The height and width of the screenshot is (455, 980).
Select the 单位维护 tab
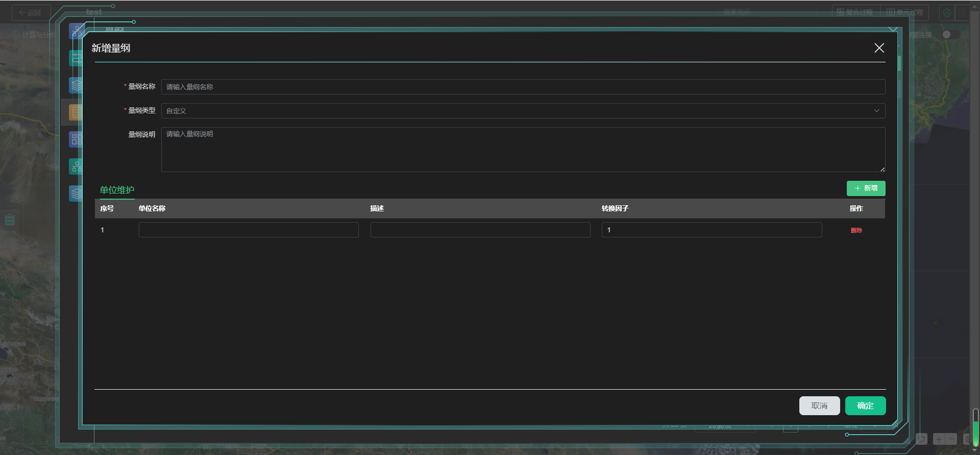117,190
